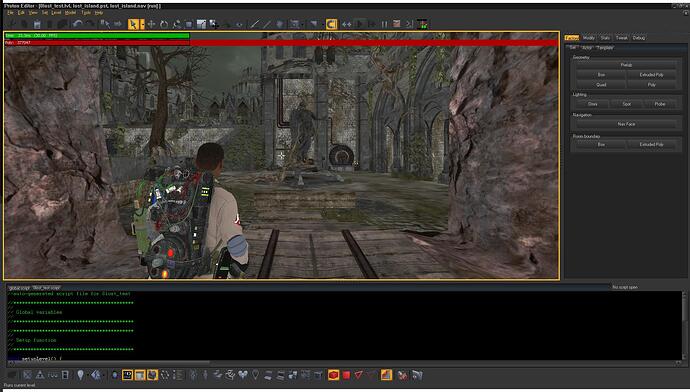Switch to the Tweak tab

click(621, 38)
